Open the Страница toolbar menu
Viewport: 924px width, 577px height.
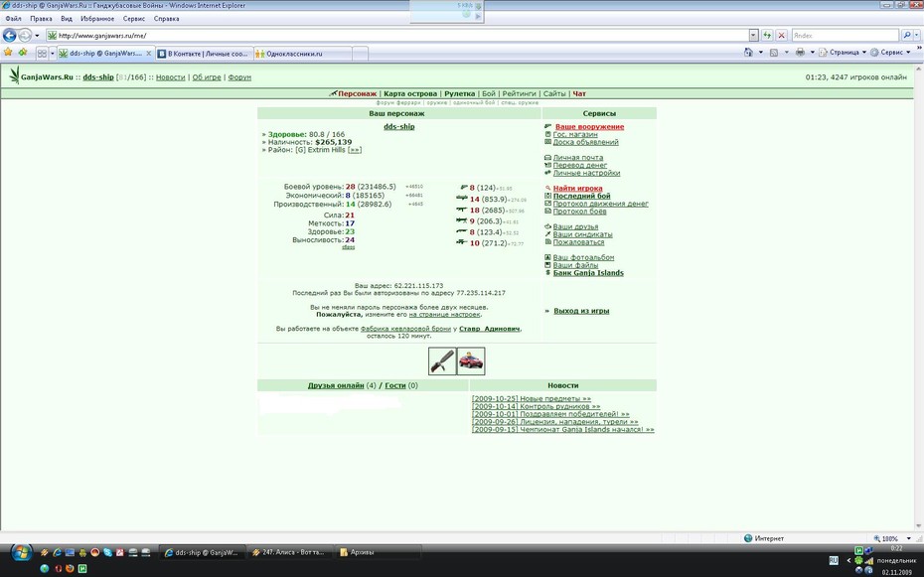pos(844,53)
